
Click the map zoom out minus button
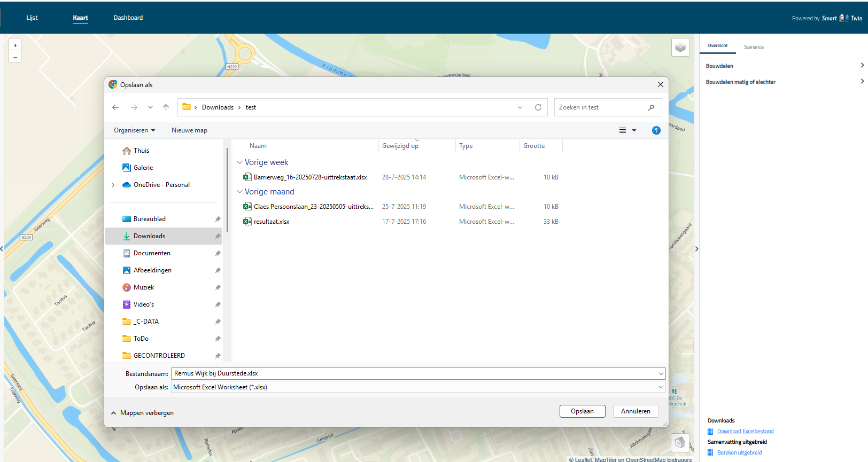(x=15, y=57)
